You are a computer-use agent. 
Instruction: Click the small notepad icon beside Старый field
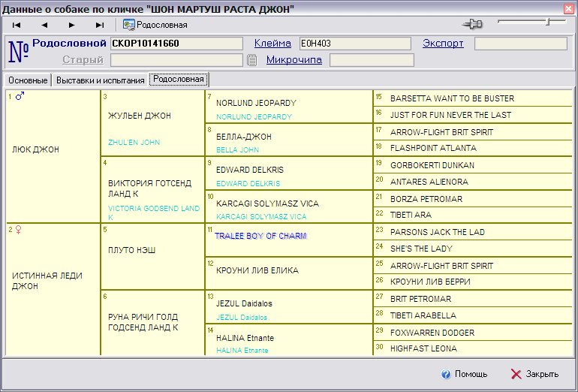252,60
